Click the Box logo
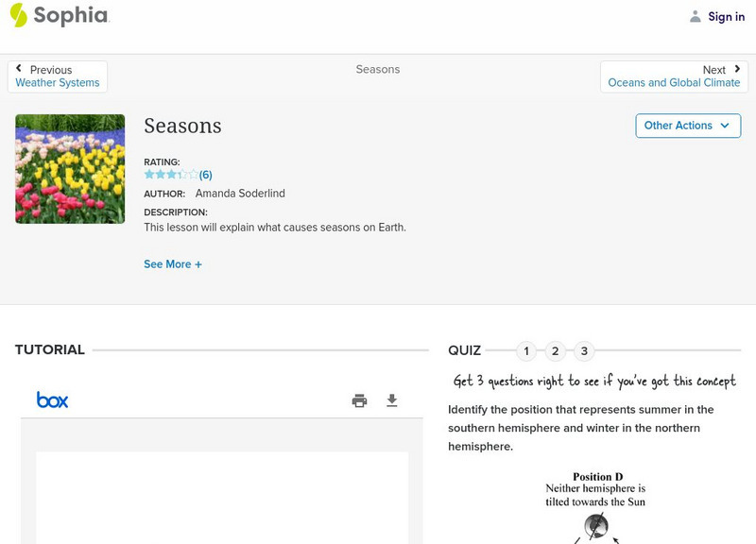 pyautogui.click(x=52, y=400)
